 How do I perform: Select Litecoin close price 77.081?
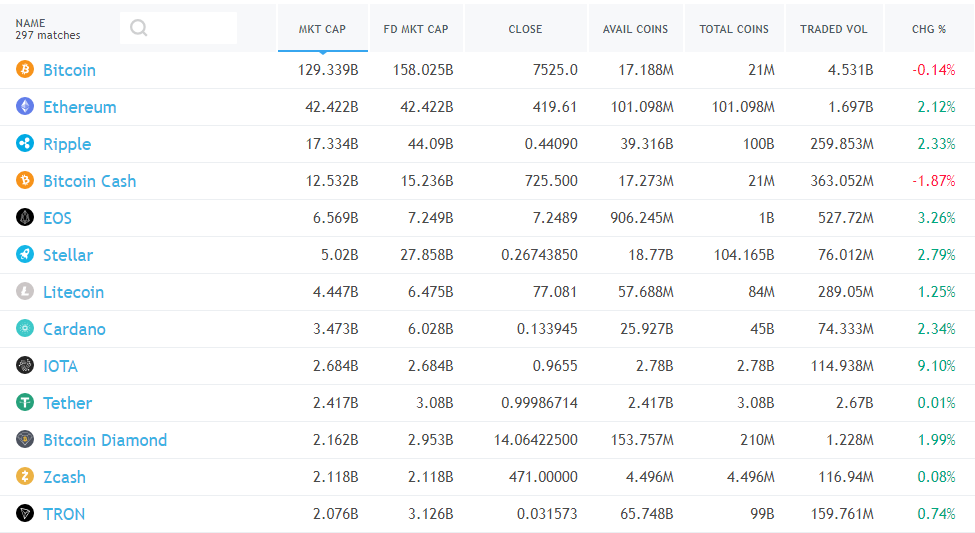[555, 292]
